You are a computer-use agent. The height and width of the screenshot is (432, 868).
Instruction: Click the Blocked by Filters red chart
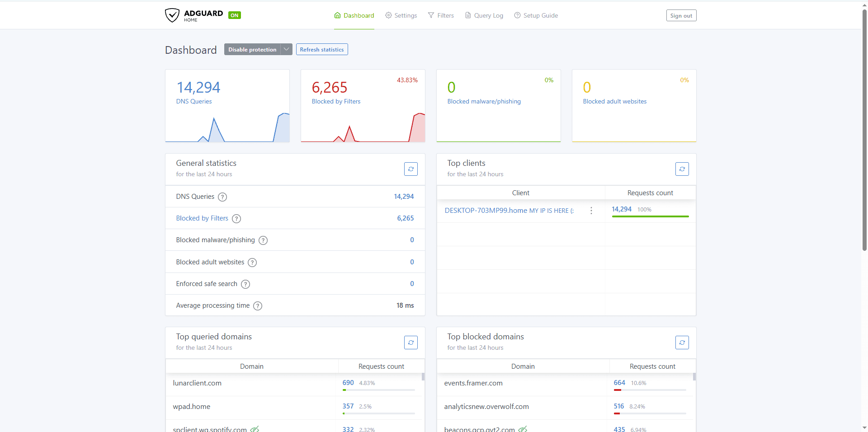(x=363, y=127)
